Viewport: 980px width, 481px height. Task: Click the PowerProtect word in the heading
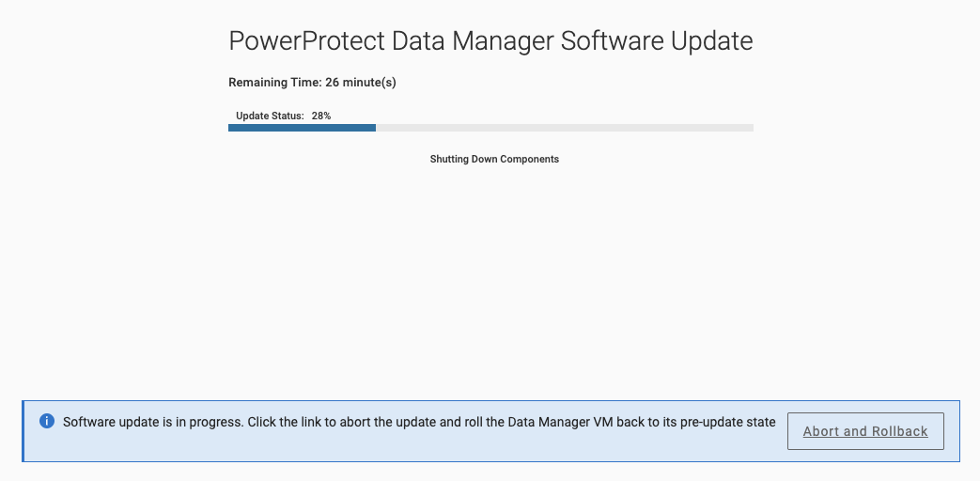(x=307, y=41)
